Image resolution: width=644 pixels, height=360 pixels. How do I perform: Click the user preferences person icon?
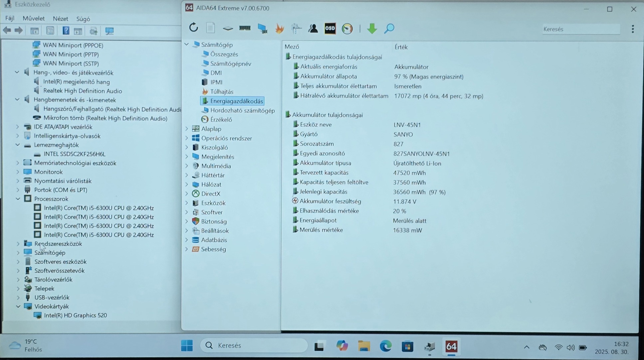click(313, 29)
